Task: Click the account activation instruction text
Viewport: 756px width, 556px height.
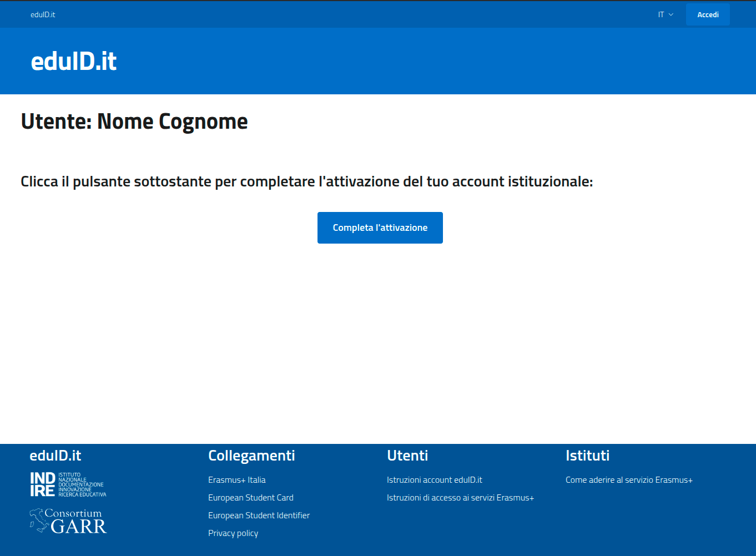Action: pos(306,181)
